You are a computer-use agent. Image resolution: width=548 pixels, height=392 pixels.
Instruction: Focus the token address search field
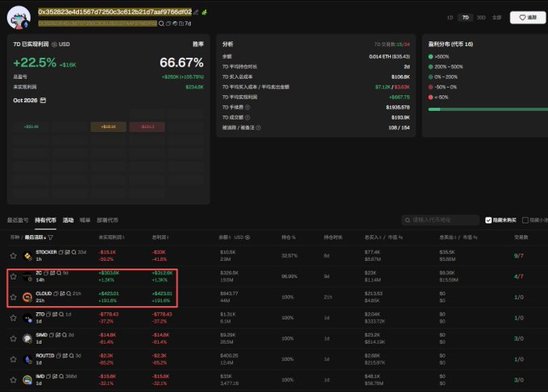pos(440,220)
